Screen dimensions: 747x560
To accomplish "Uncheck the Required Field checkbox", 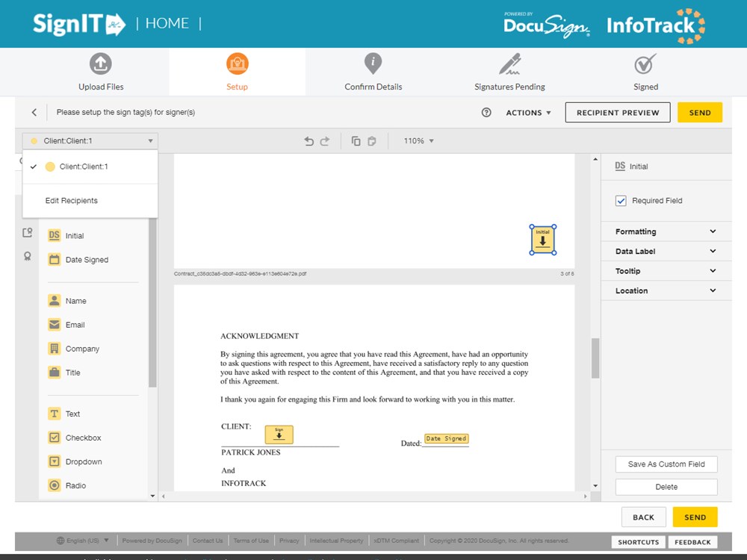I will click(x=621, y=201).
